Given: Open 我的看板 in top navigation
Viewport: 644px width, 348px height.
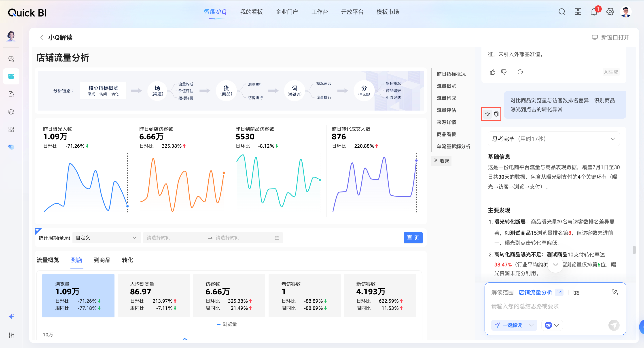Looking at the screenshot, I should pos(251,12).
